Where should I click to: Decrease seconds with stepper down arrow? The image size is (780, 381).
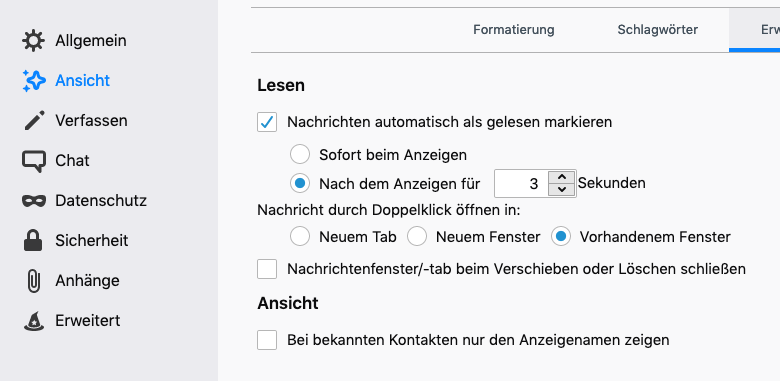(x=562, y=190)
